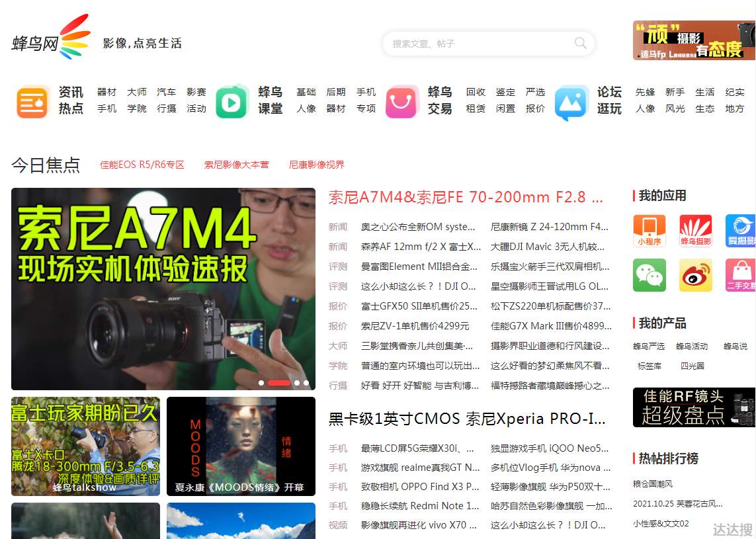Open 专项 under 蜂鸟课堂

pos(366,108)
